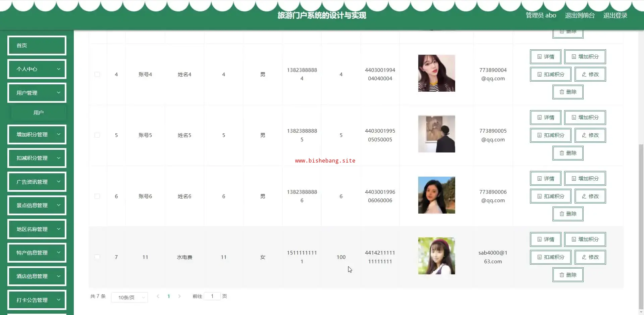Click email sab4000@163.com cell
The width and height of the screenshot is (644, 315).
pyautogui.click(x=493, y=257)
